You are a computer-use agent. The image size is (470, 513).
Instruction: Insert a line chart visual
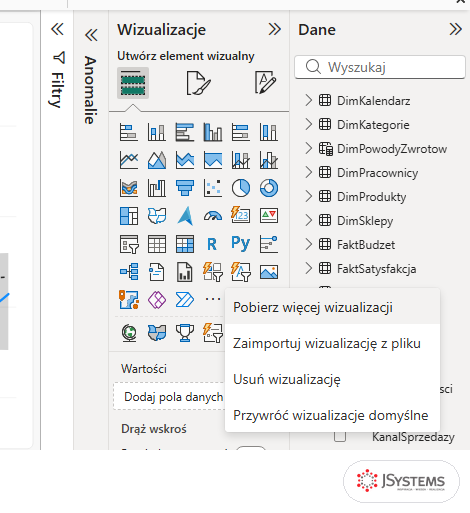click(x=129, y=160)
